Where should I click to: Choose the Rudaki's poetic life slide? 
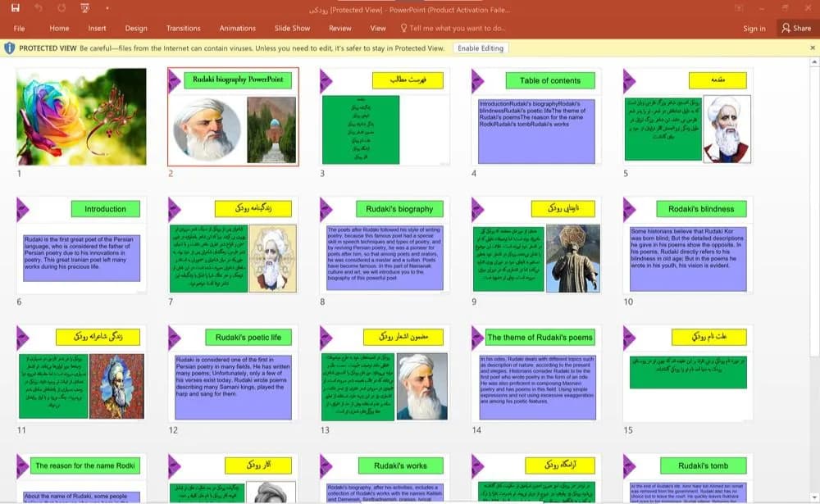pyautogui.click(x=233, y=374)
